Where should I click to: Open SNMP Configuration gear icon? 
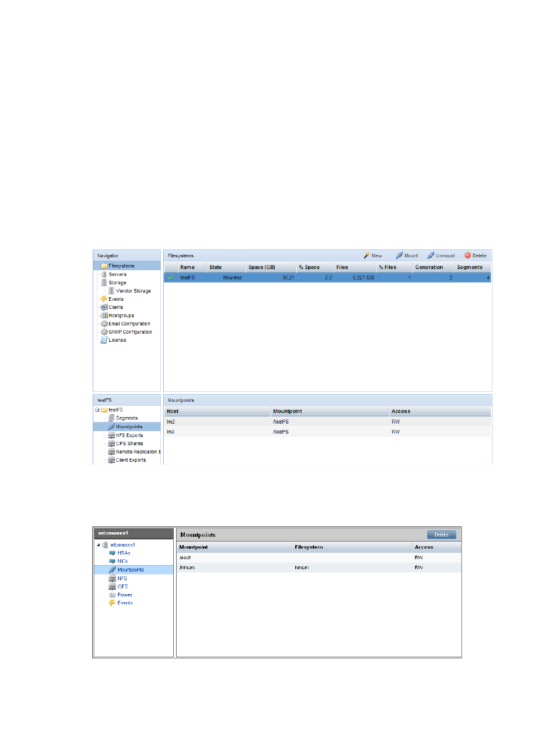pos(104,332)
